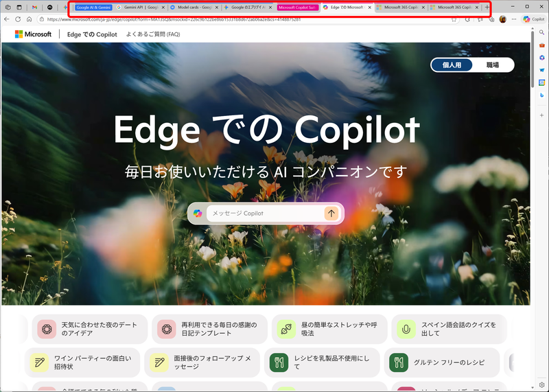This screenshot has height=392, width=549.
Task: Open the user profile avatar
Action: pyautogui.click(x=503, y=19)
